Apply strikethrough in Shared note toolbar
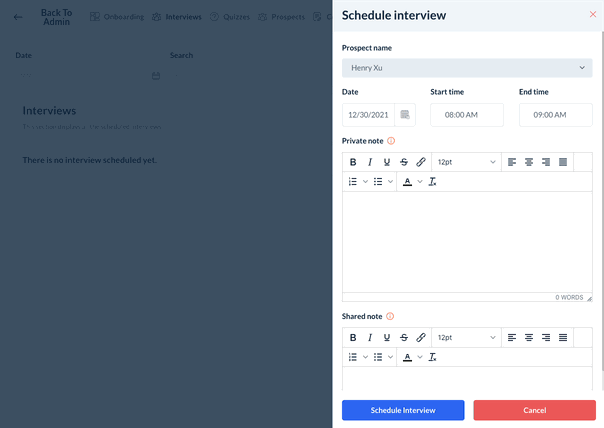Screen dimensions: 604x428 point(404,338)
